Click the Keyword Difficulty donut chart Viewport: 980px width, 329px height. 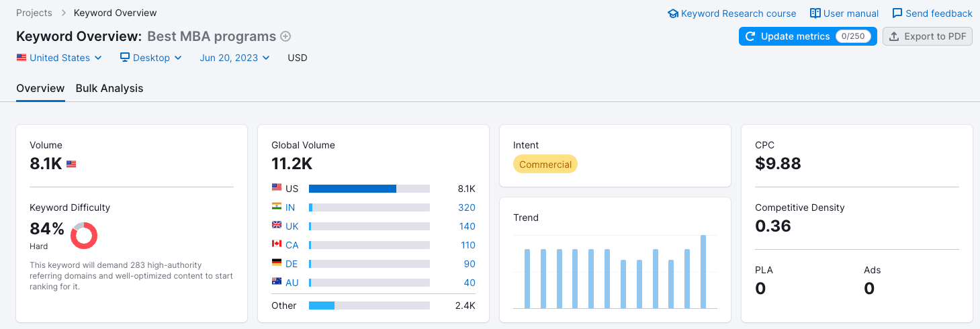[x=84, y=236]
